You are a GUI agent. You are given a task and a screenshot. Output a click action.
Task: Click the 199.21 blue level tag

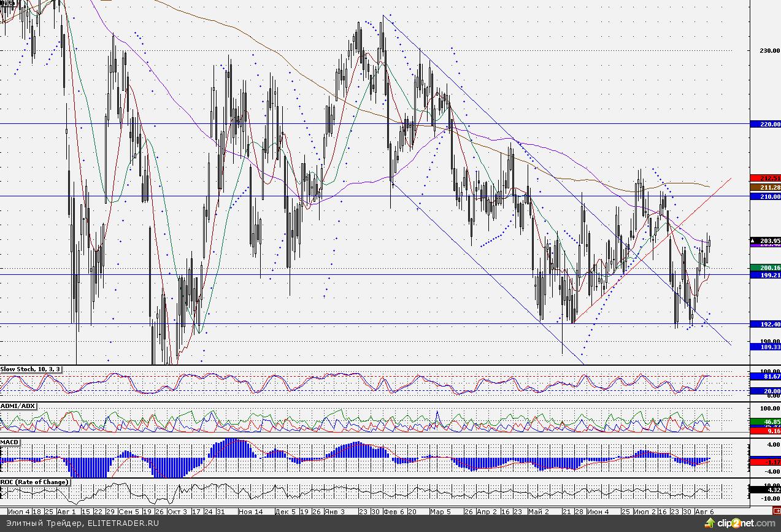765,276
